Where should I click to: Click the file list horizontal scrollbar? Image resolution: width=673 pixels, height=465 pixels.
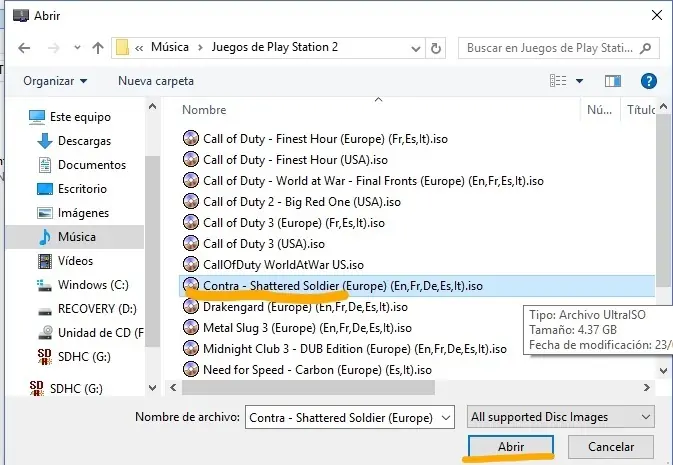pyautogui.click(x=308, y=388)
